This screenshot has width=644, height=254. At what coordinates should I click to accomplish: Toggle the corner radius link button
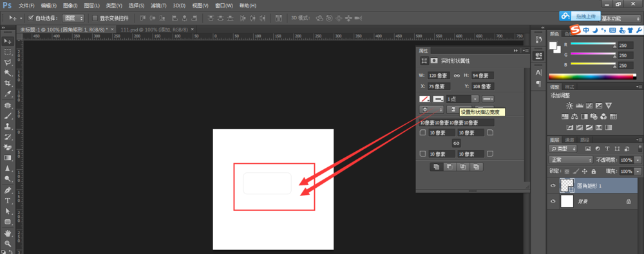(x=457, y=143)
